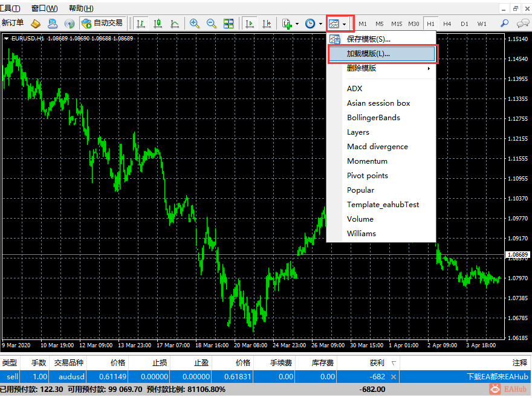Open the Tools (工具) menu

[x=10, y=8]
